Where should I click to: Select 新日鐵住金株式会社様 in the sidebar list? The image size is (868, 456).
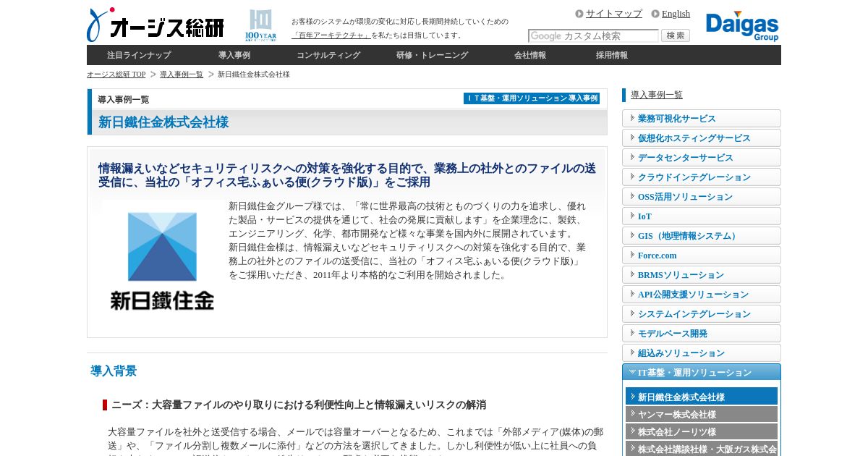(702, 397)
